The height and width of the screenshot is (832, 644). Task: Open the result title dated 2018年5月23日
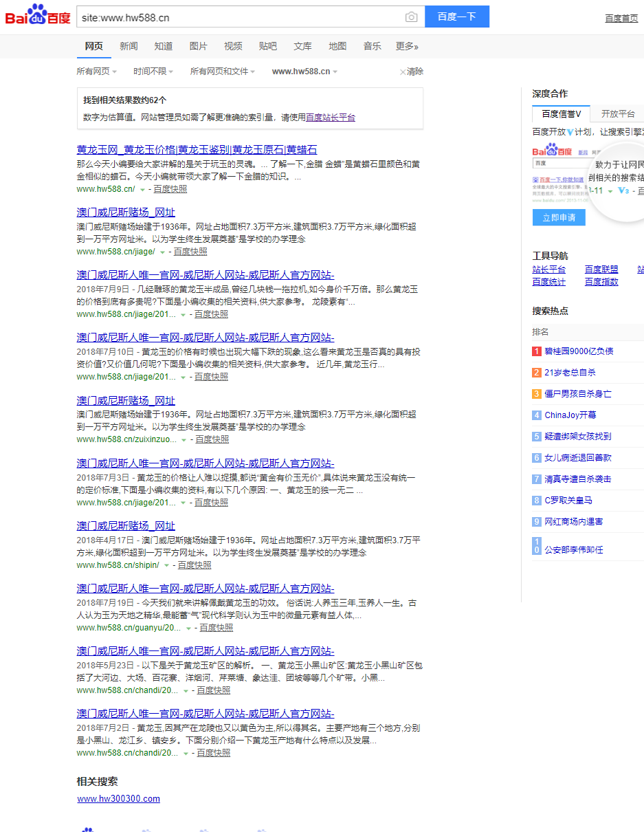tap(206, 651)
